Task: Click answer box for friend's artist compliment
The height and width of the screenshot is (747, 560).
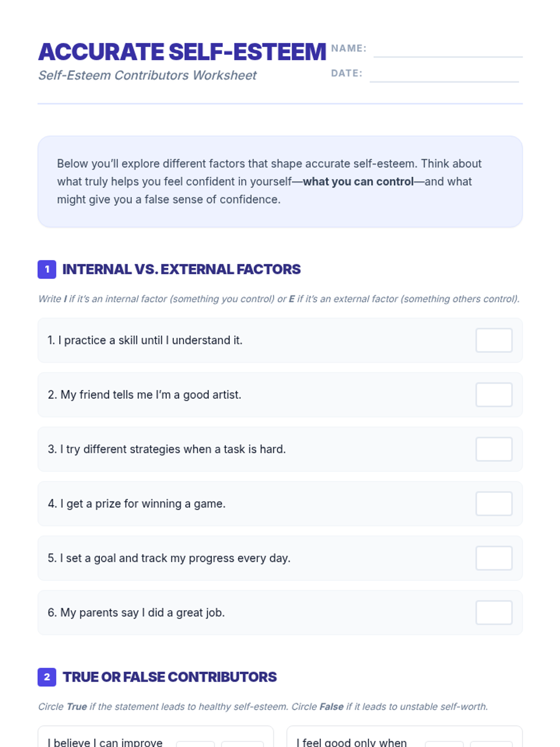Action: coord(494,395)
